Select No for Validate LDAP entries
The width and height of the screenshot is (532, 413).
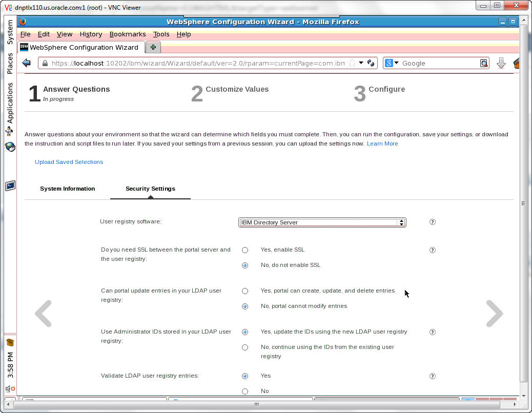click(245, 391)
